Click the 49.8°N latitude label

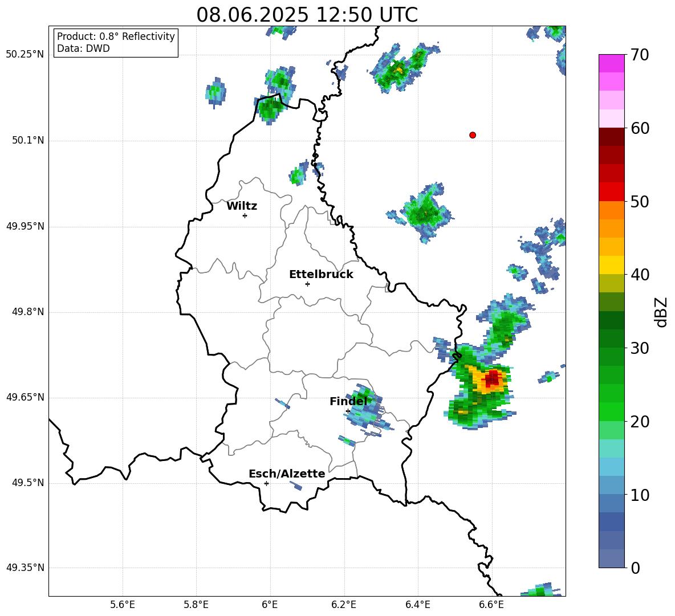[x=27, y=312]
